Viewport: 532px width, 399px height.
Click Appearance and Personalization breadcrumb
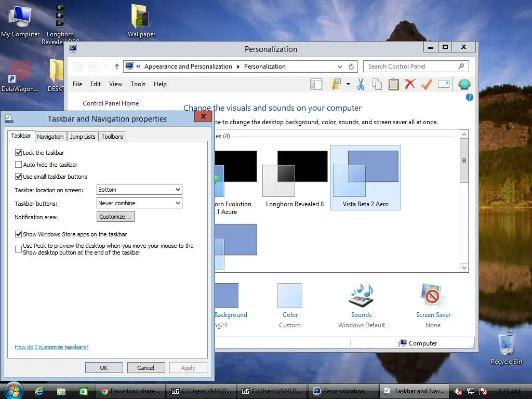tap(188, 66)
